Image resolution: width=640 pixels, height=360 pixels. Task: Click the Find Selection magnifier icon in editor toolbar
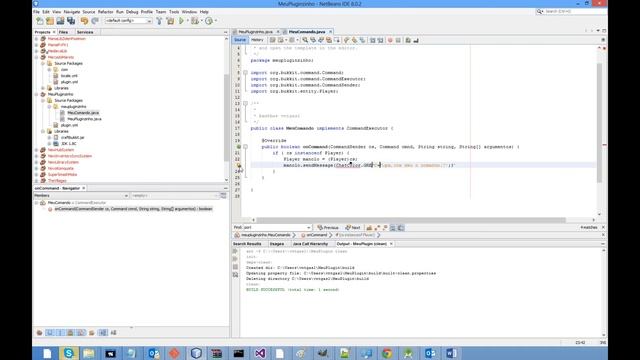tap(305, 40)
